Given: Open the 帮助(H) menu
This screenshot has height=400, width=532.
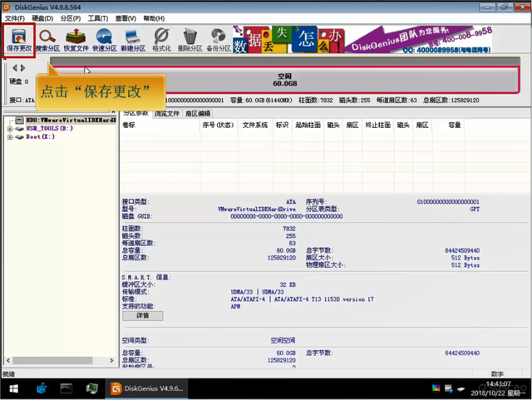Looking at the screenshot, I should [x=154, y=18].
